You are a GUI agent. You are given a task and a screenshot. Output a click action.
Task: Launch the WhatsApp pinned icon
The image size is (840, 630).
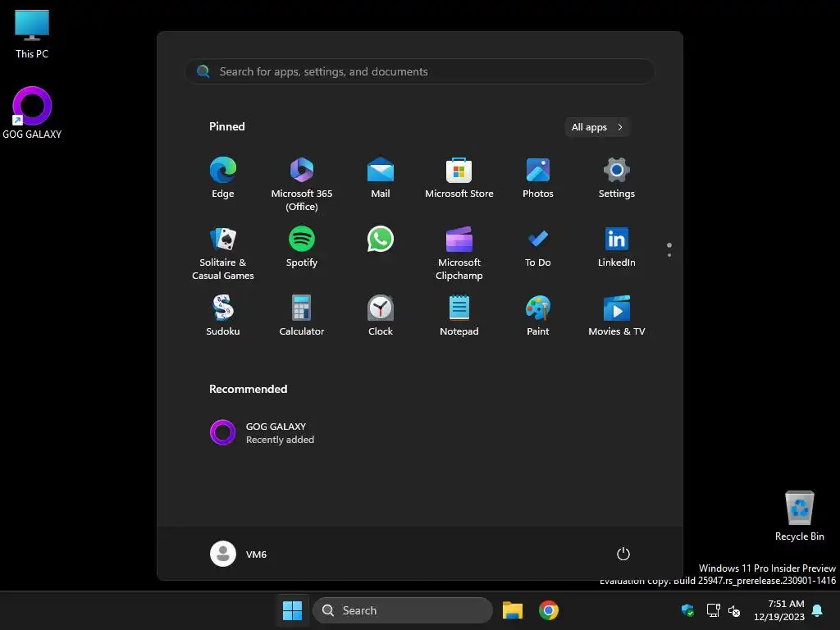[381, 239]
